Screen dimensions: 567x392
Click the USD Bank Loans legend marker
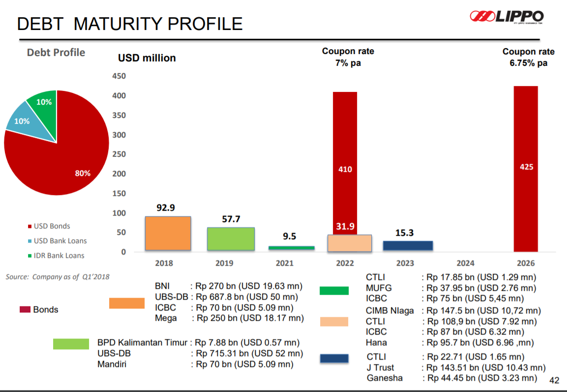pyautogui.click(x=30, y=241)
